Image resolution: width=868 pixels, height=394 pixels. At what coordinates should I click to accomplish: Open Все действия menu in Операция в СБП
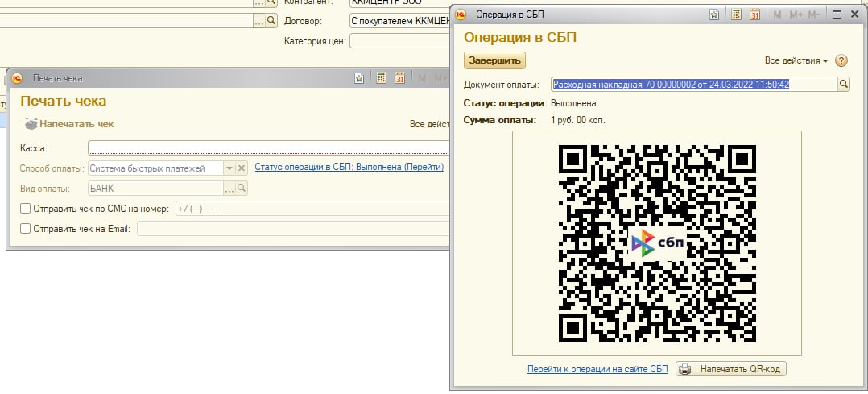click(796, 60)
